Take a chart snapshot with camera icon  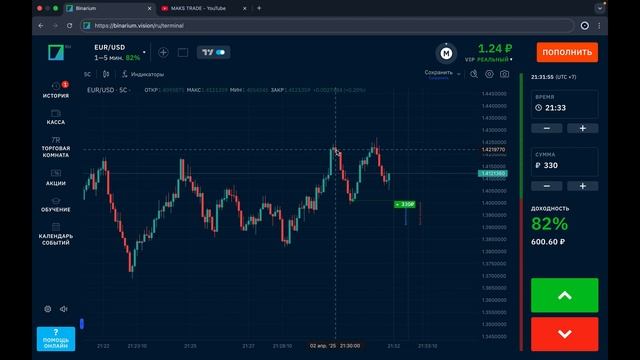[504, 74]
